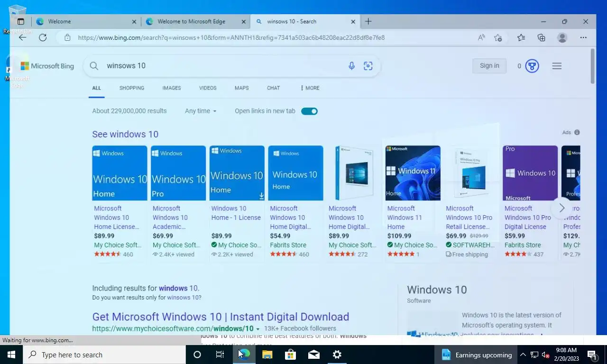Select the CHAT search tab

[273, 88]
